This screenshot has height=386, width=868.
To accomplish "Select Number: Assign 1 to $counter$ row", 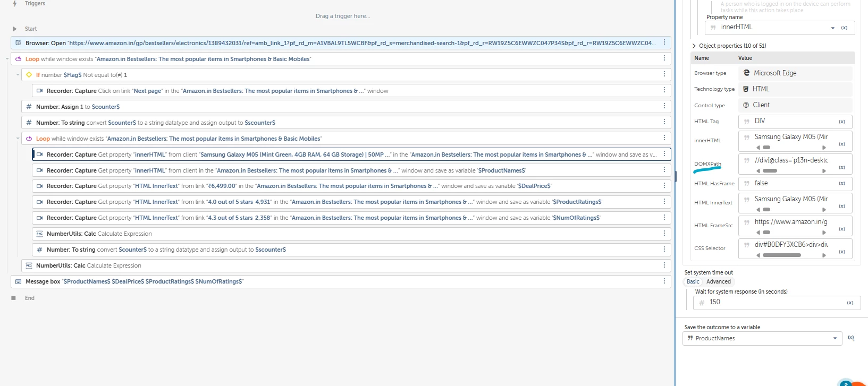I will click(x=346, y=107).
